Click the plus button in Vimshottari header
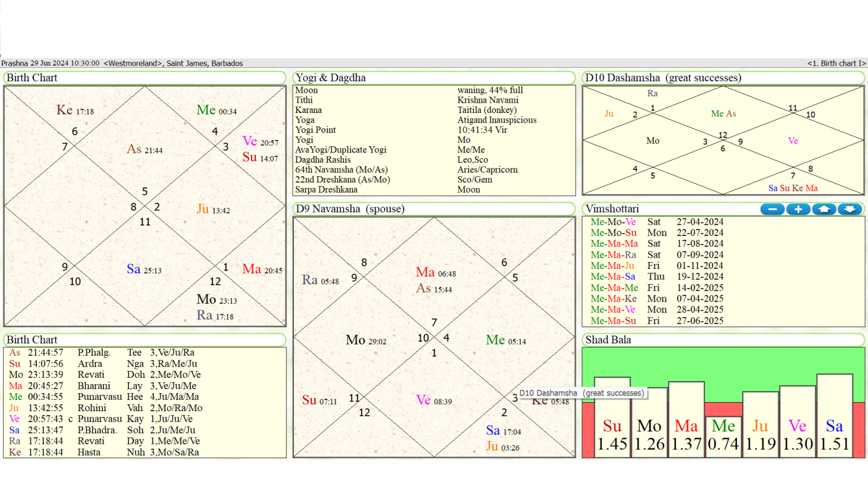The image size is (868, 488). click(x=798, y=210)
